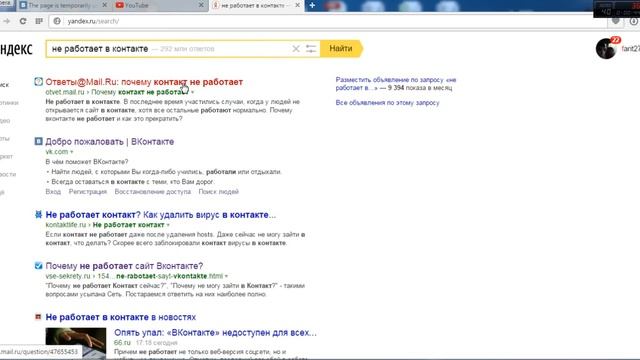The height and width of the screenshot is (360, 640).
Task: Click 'Разместить объявление по запросу' link
Action: (396, 84)
